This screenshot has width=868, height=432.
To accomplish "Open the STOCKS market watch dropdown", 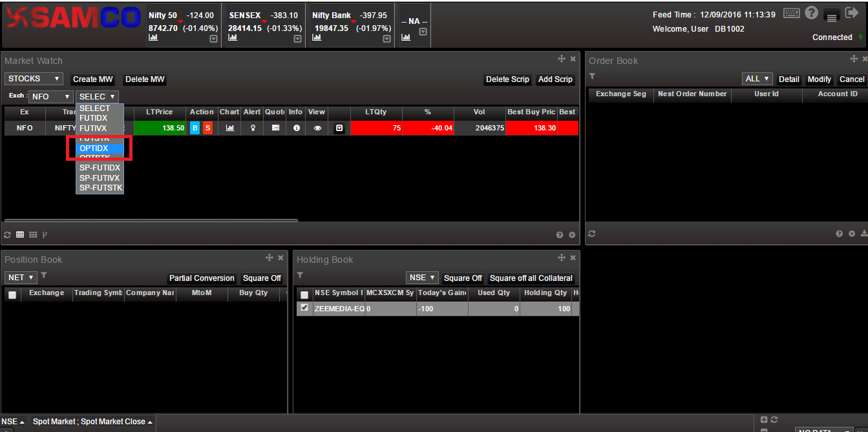I will [34, 79].
